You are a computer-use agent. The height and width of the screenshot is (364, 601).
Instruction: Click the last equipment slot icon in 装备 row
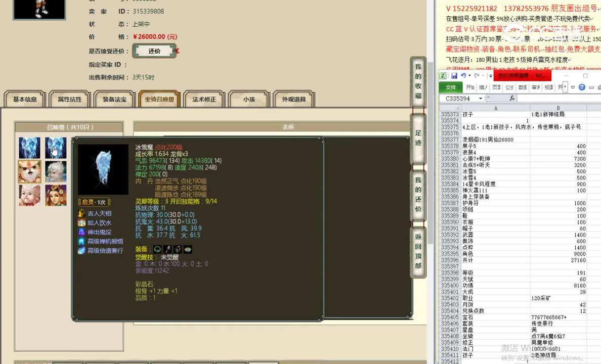[187, 249]
